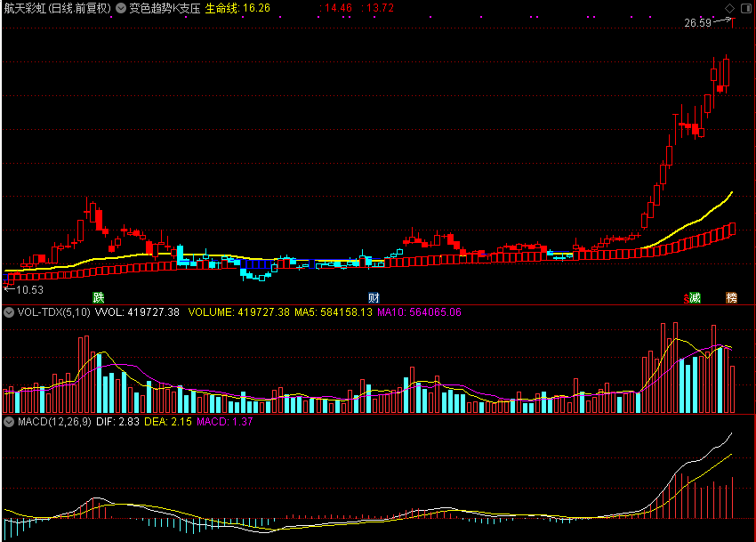Click the MACD(12,26,9) indicator label
756x542 pixels.
pyautogui.click(x=54, y=422)
